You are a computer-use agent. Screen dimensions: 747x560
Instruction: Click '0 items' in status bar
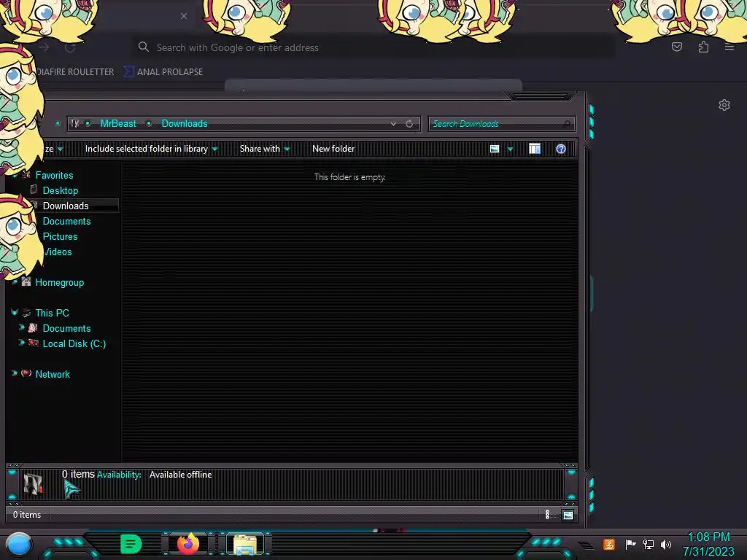click(x=27, y=515)
